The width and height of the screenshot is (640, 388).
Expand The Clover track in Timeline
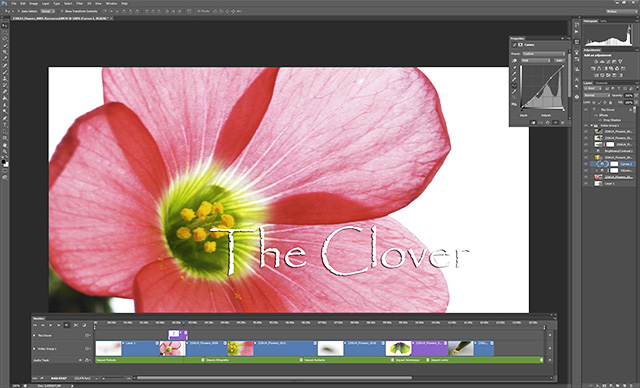pos(34,335)
